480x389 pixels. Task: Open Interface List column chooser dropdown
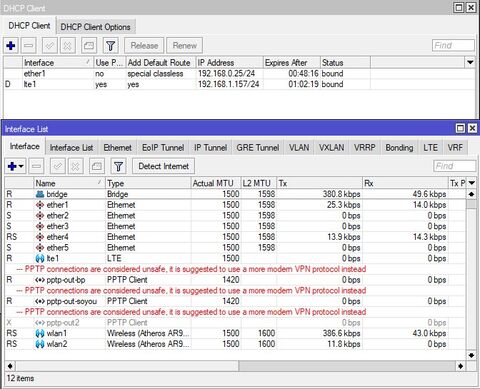click(471, 183)
